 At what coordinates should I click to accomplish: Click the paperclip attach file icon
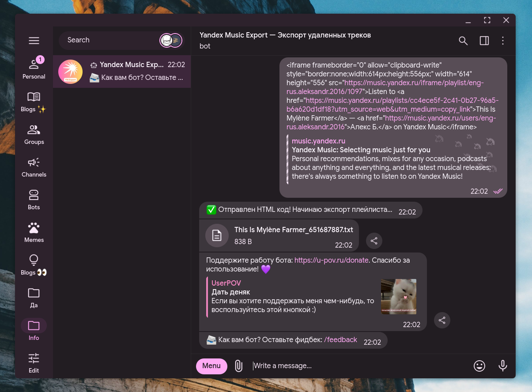click(238, 366)
